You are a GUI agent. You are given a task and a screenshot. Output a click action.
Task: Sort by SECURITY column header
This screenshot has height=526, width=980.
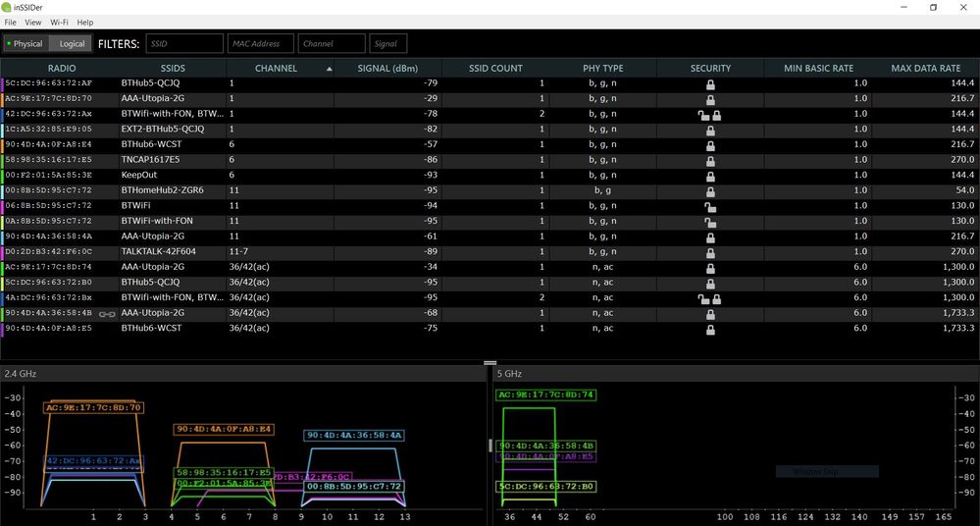coord(710,68)
